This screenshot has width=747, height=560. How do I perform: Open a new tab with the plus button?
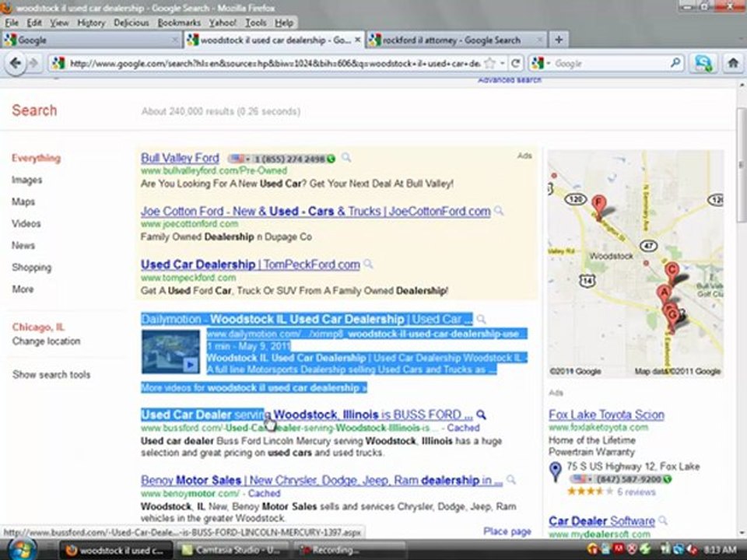559,40
